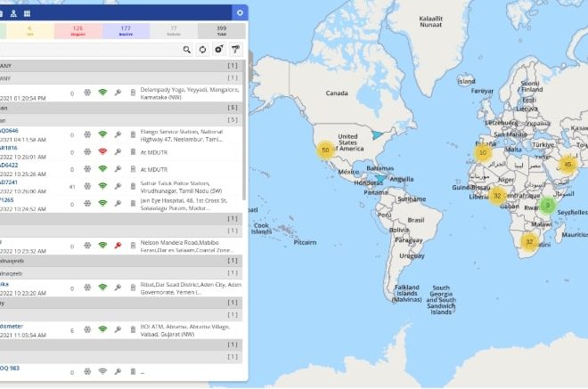Open the filter funnel icon
Image resolution: width=588 pixels, height=389 pixels.
tap(235, 50)
